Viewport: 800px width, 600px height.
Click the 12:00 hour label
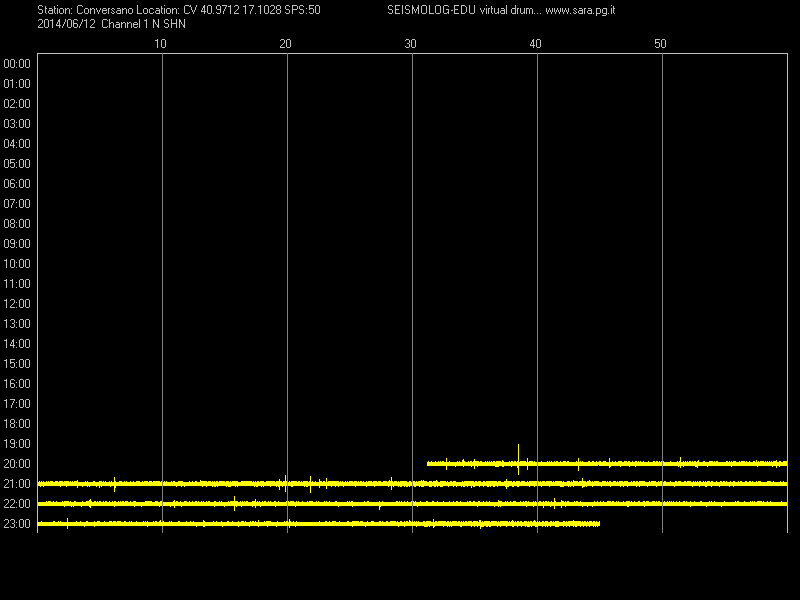pos(17,304)
